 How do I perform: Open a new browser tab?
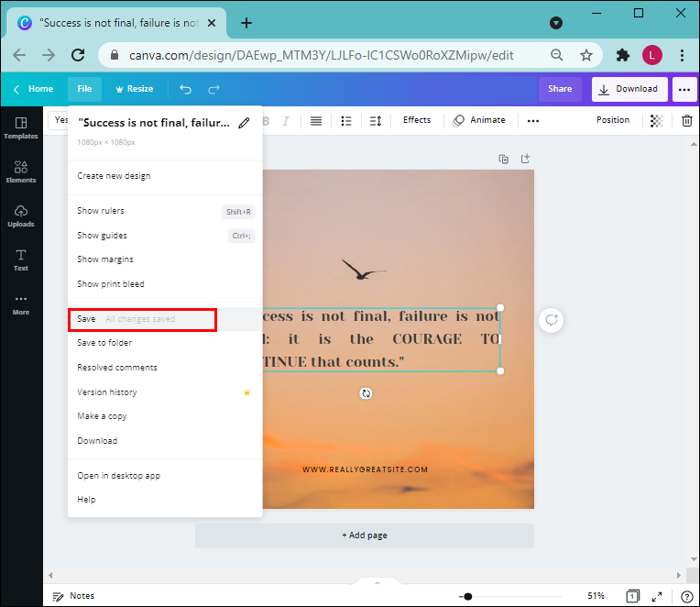click(x=246, y=23)
